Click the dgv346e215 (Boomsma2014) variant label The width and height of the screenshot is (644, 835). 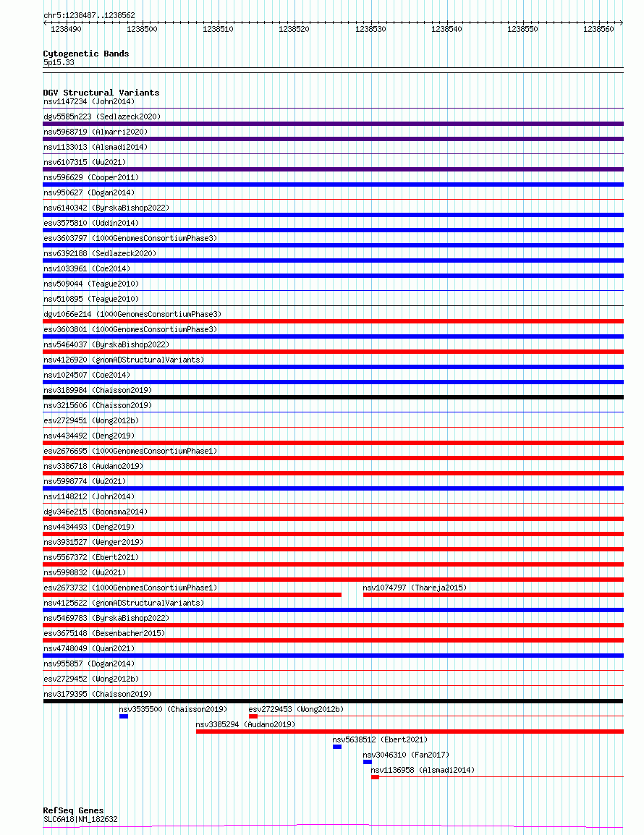[96, 512]
